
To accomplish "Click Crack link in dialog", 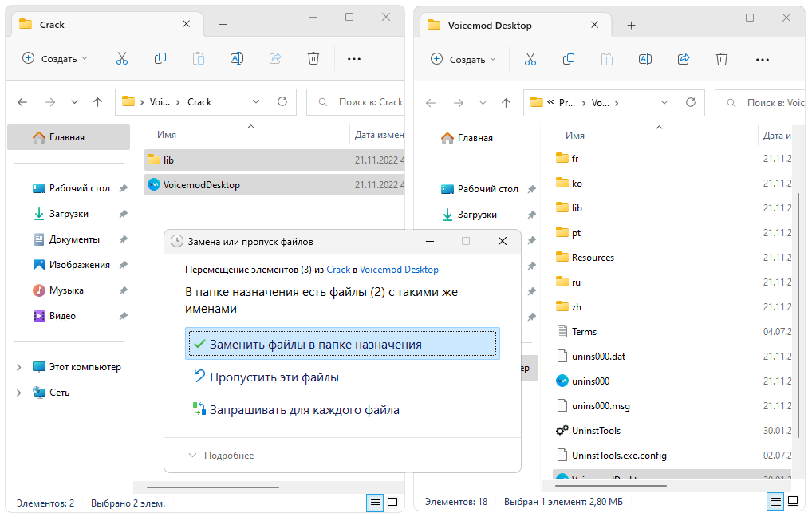I will click(x=338, y=270).
